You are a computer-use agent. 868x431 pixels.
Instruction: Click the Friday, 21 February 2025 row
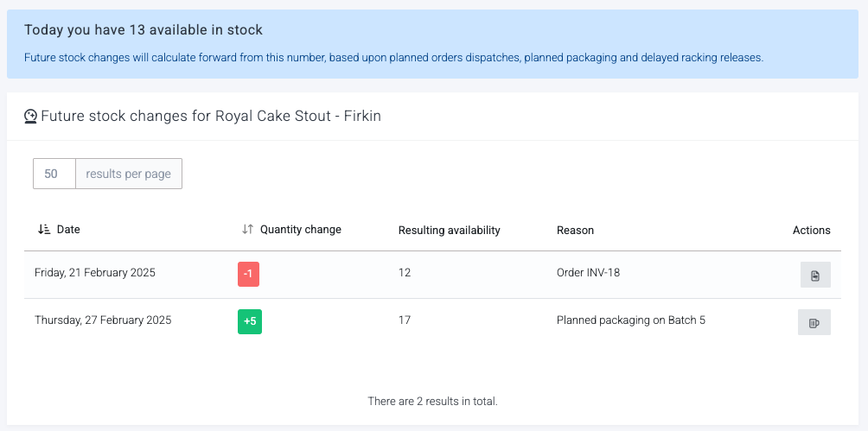click(x=432, y=275)
